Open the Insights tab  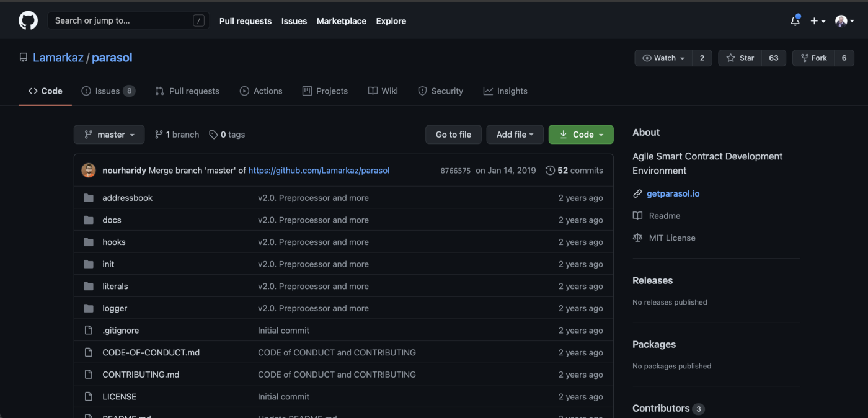(x=505, y=91)
